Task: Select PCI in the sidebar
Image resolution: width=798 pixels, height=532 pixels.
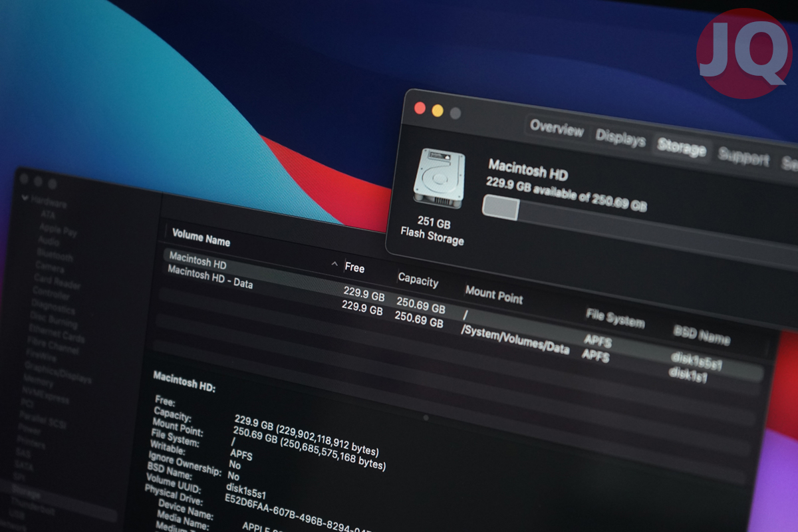Action: coord(27,404)
